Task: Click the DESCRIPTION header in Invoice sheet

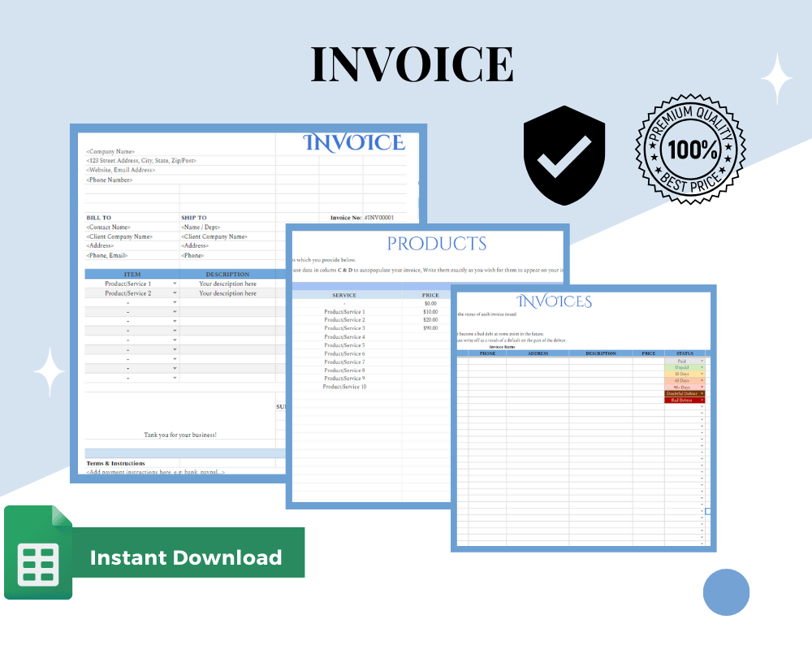Action: point(227,274)
